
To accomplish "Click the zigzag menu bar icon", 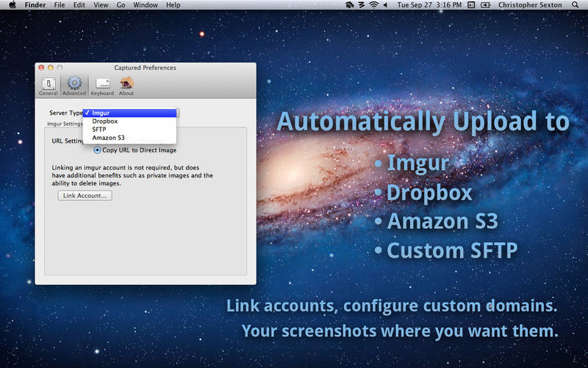I will click(362, 5).
